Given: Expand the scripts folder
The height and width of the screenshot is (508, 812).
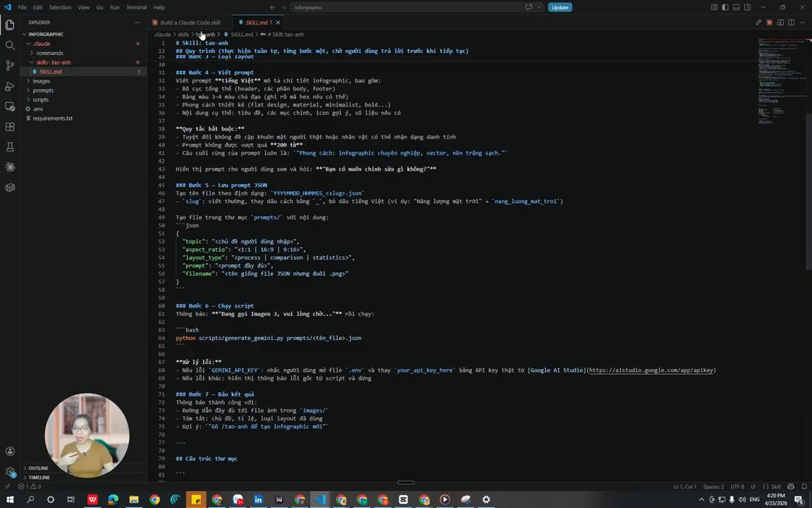Looking at the screenshot, I should tap(28, 99).
